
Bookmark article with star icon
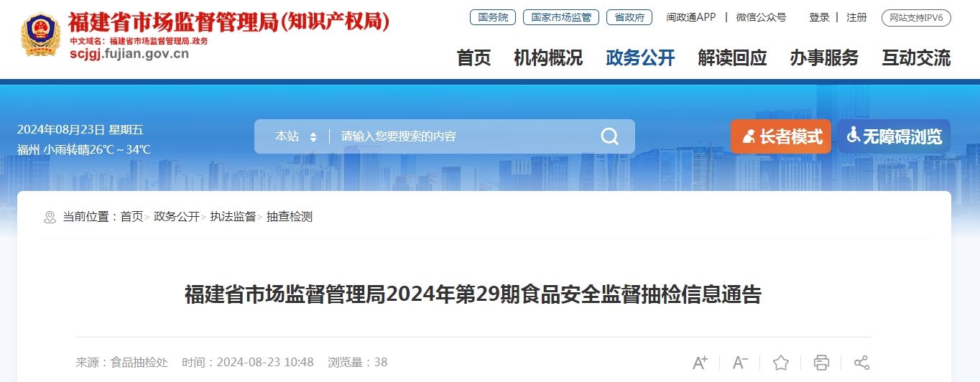pos(781,363)
